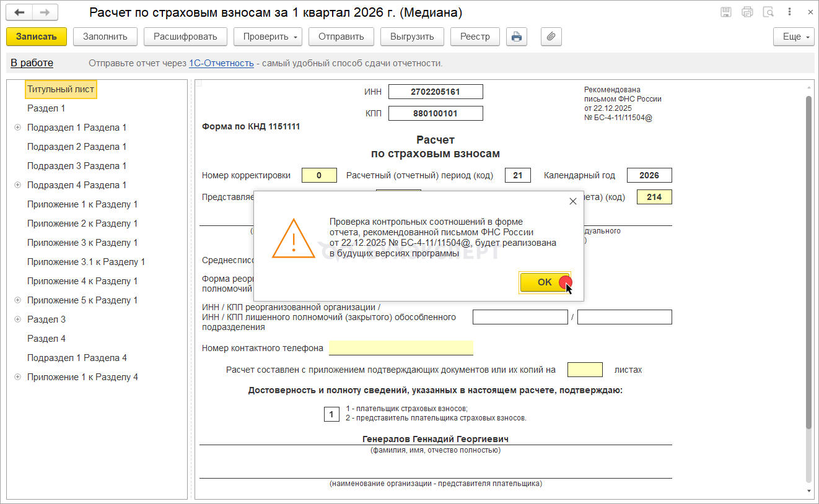The height and width of the screenshot is (504, 819).
Task: Click the Записать button
Action: pyautogui.click(x=36, y=37)
